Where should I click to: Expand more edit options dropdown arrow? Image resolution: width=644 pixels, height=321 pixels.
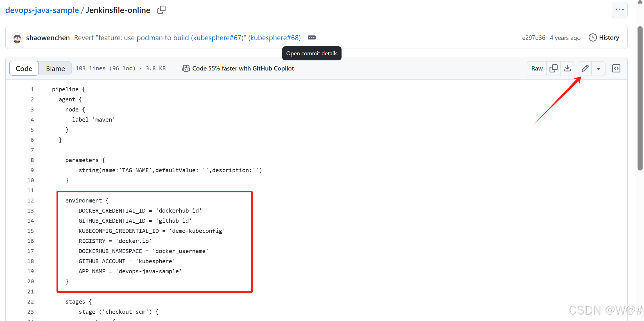click(x=599, y=68)
